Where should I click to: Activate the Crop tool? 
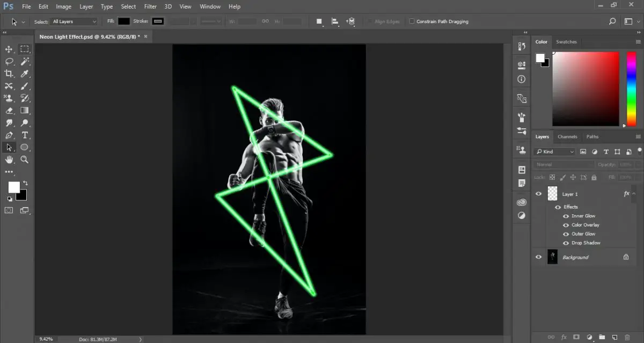(9, 74)
